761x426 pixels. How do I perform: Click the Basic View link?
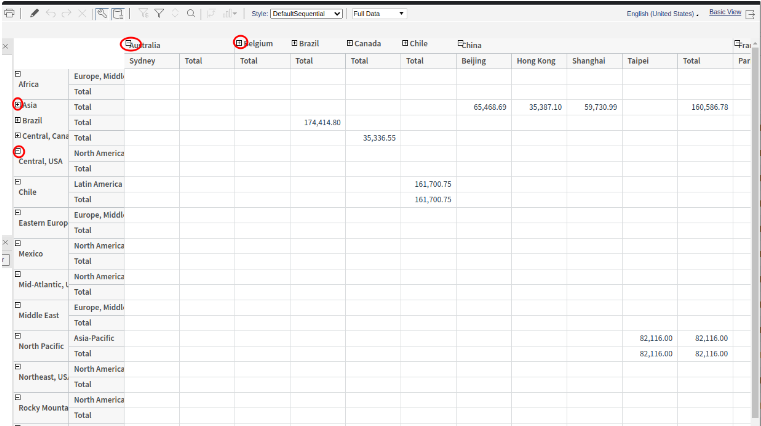725,12
